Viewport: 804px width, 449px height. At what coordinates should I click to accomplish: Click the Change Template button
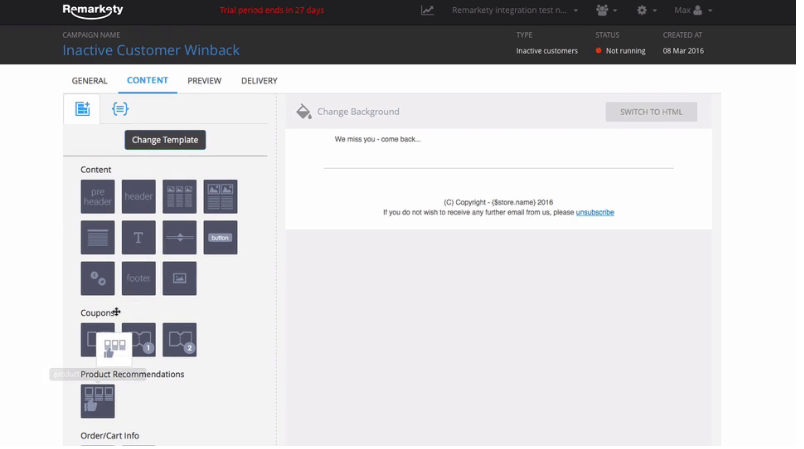[x=165, y=140]
